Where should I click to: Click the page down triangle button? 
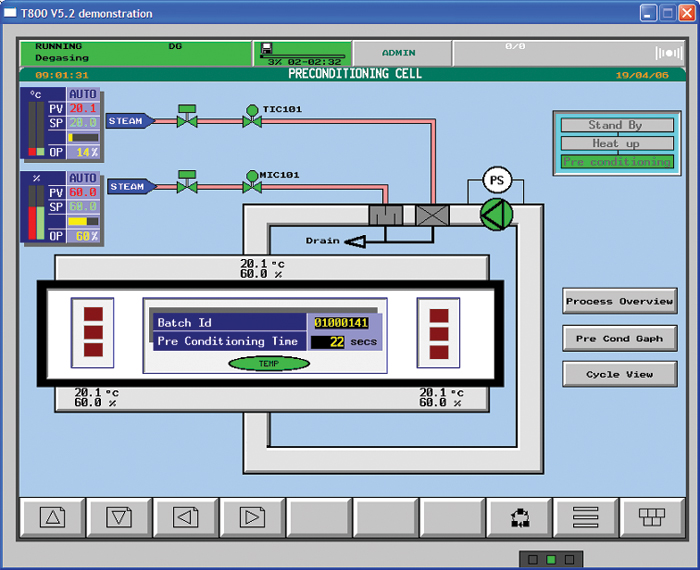point(119,517)
